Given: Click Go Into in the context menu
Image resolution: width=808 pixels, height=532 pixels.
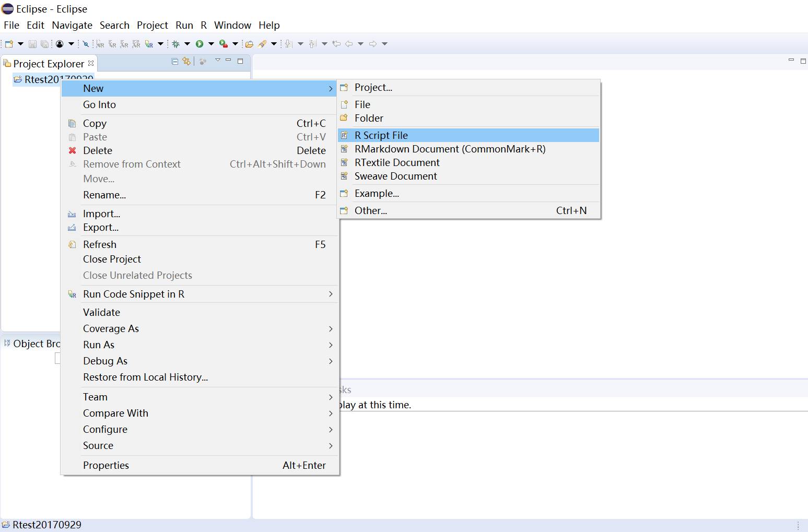Looking at the screenshot, I should pyautogui.click(x=200, y=104).
